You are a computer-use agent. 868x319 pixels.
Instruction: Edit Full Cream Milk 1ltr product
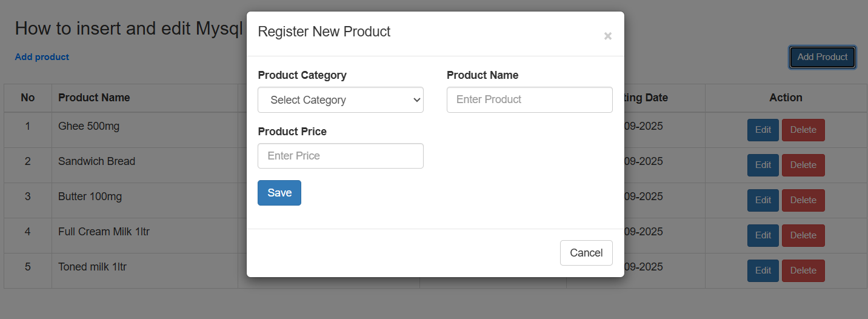click(x=763, y=235)
